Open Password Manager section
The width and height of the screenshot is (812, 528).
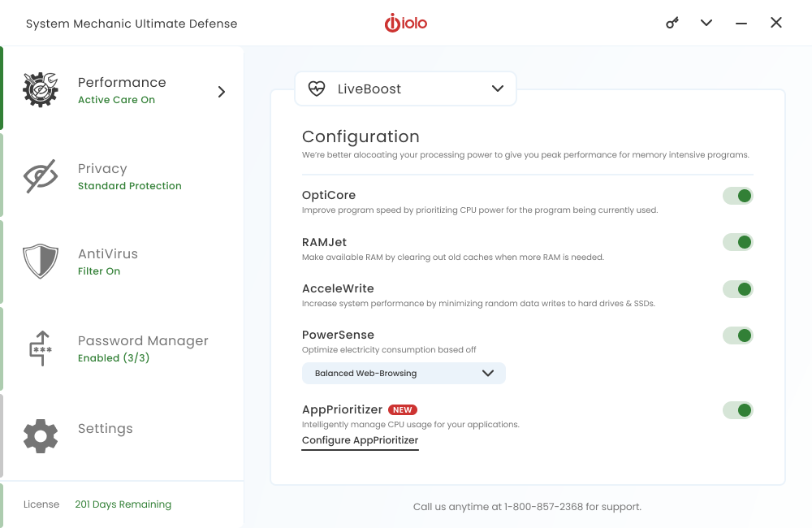(x=123, y=348)
